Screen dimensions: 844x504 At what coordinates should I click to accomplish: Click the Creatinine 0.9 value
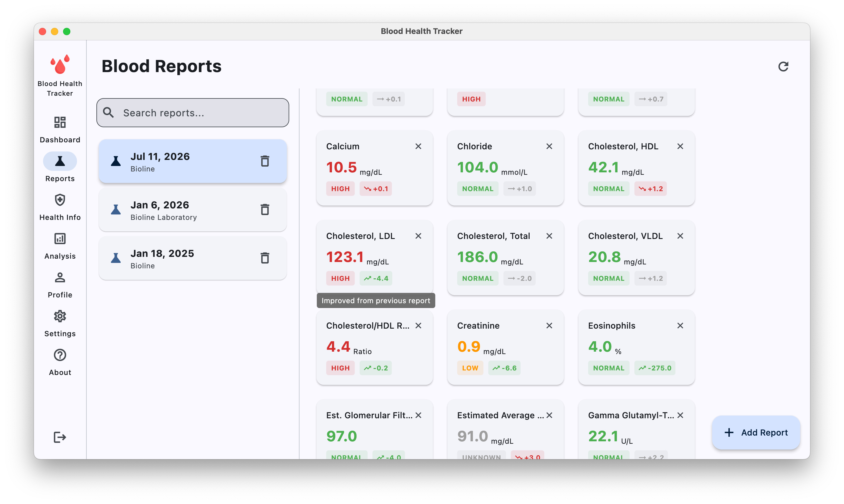[469, 347]
